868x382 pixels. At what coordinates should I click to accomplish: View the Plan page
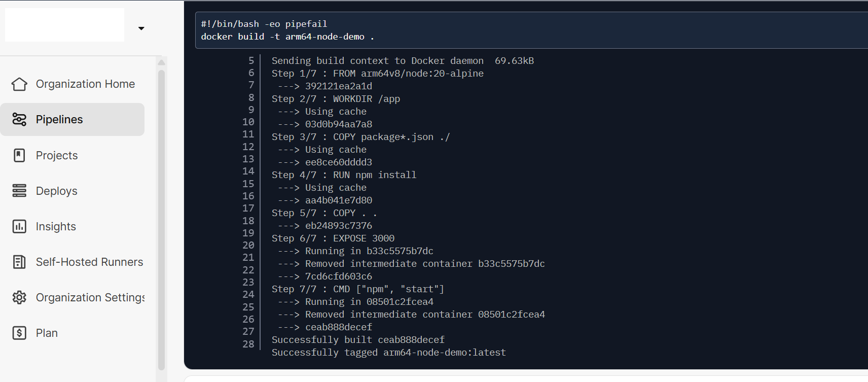(47, 333)
